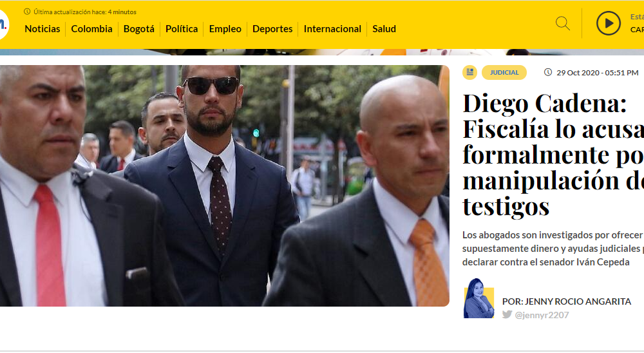Click the JUDICIAL category tag

click(x=504, y=72)
